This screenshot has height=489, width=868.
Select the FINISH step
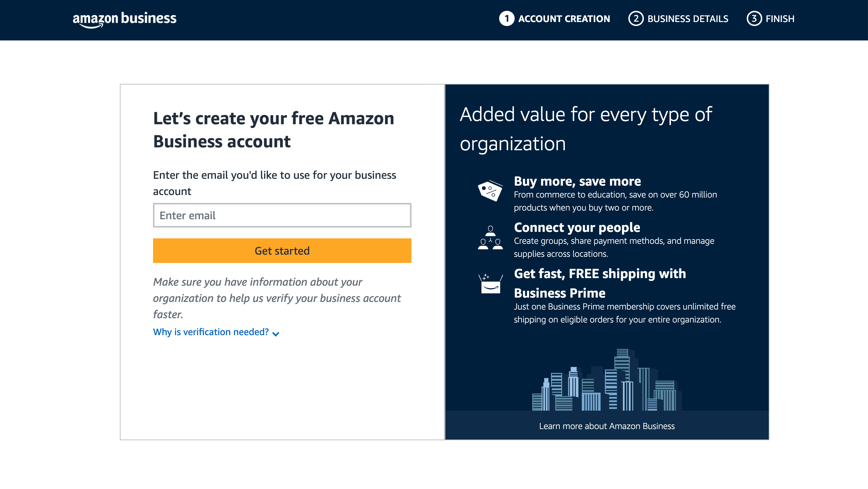pos(780,19)
